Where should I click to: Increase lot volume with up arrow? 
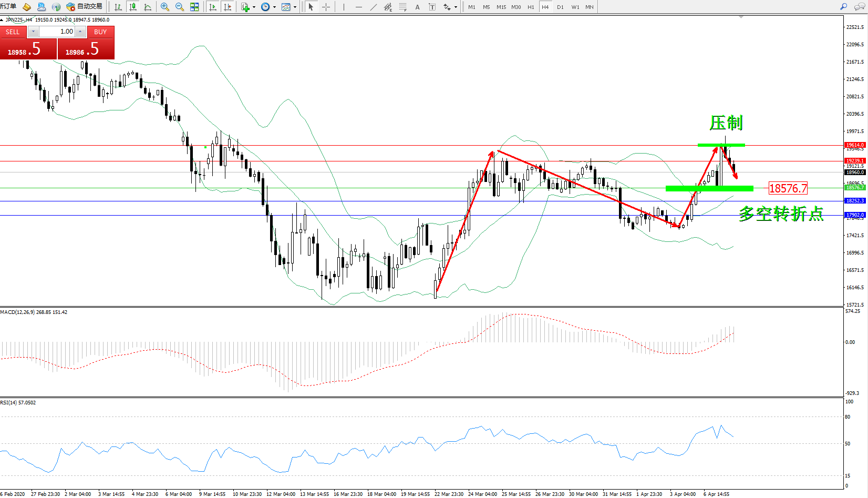click(80, 32)
